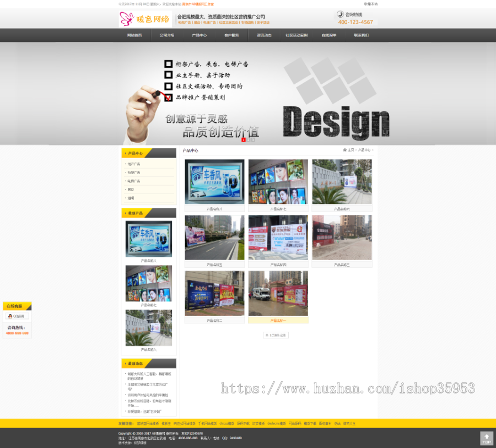The height and width of the screenshot is (448, 496).
Task: Click the 400-123-4567 hotline number
Action: (x=355, y=22)
